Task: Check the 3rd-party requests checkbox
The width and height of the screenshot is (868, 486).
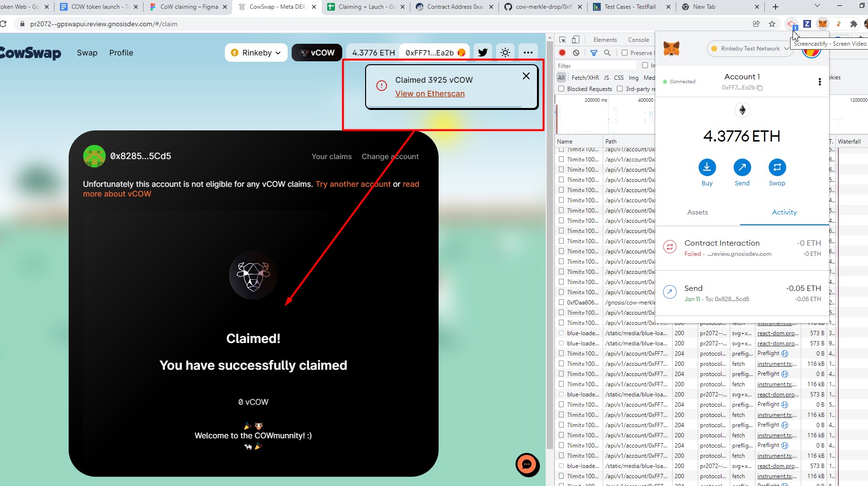Action: point(620,89)
